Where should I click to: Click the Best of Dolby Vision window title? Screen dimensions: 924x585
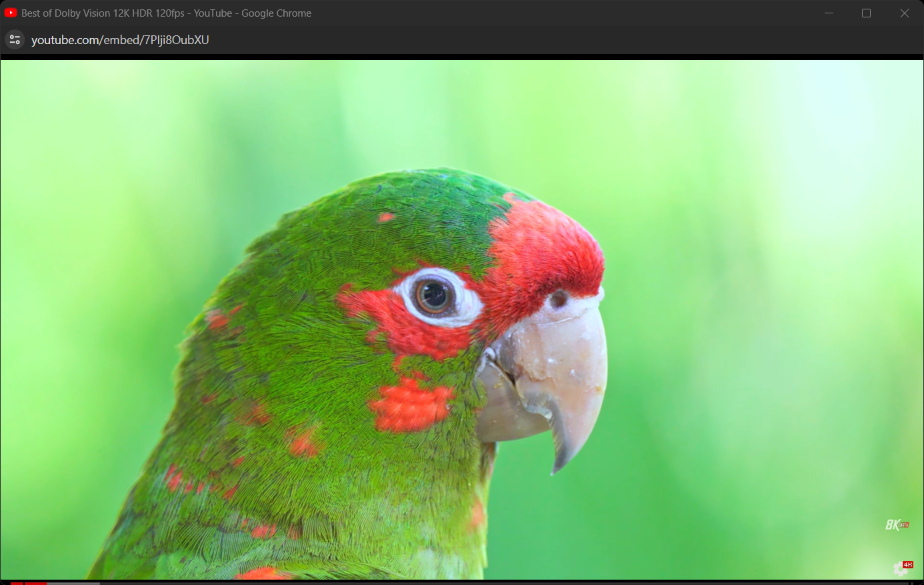(x=166, y=13)
